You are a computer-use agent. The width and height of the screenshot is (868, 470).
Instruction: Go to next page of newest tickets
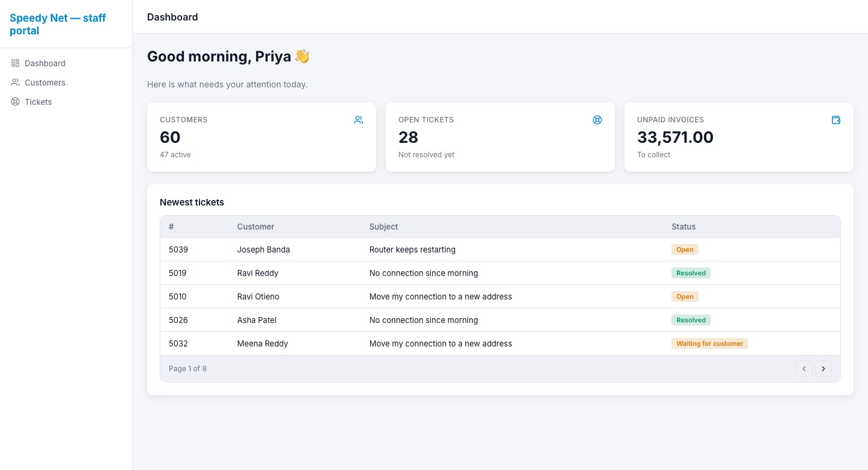(x=823, y=369)
